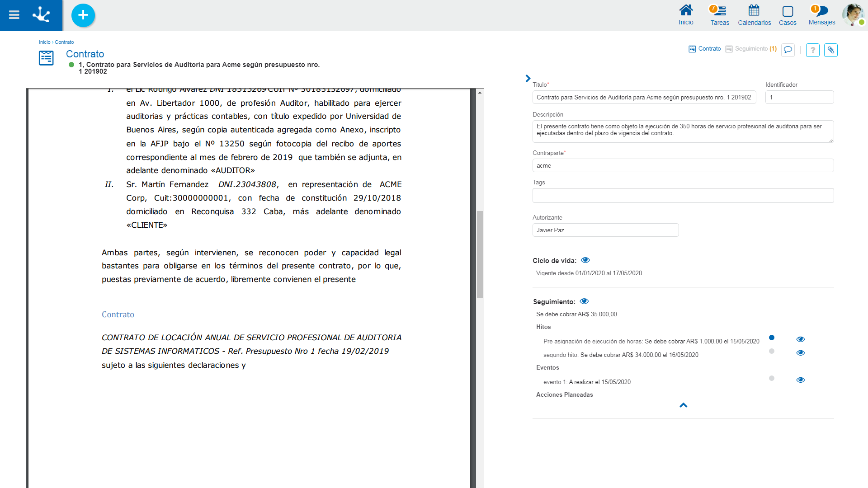Open help question mark button

pos(812,50)
